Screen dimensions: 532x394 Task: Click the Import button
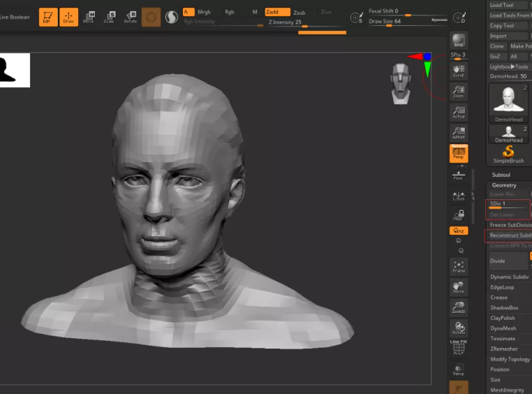[x=508, y=36]
